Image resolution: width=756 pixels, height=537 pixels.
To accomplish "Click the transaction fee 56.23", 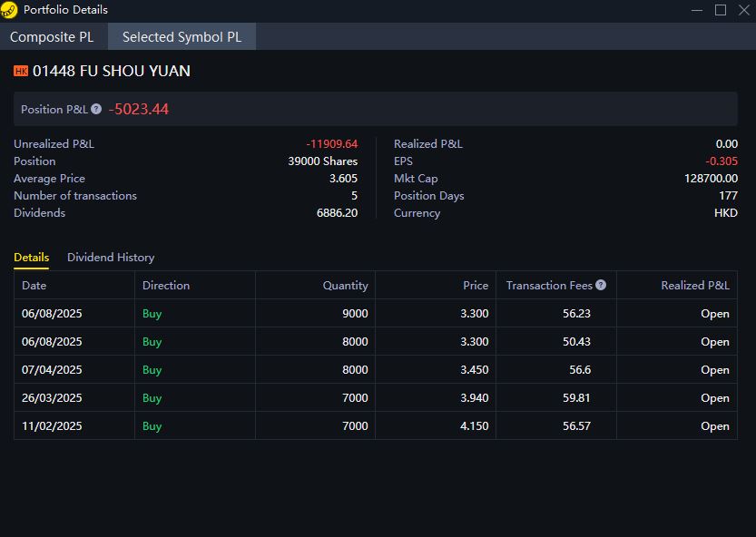I will click(576, 313).
